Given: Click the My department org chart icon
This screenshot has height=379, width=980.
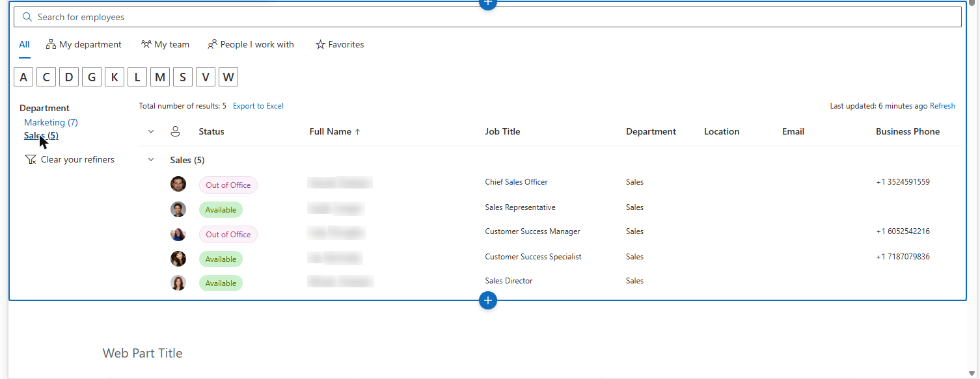Looking at the screenshot, I should (51, 44).
